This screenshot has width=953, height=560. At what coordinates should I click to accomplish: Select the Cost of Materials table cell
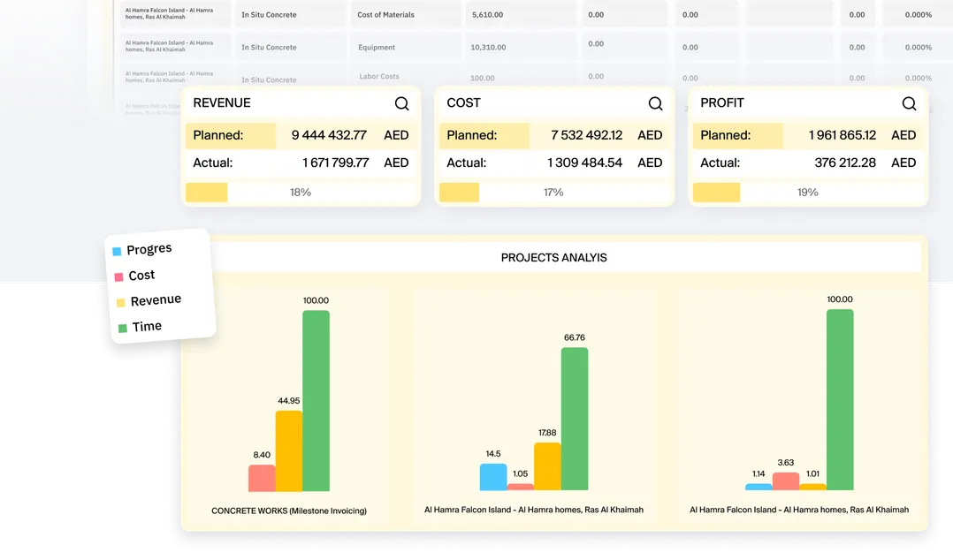[x=405, y=15]
